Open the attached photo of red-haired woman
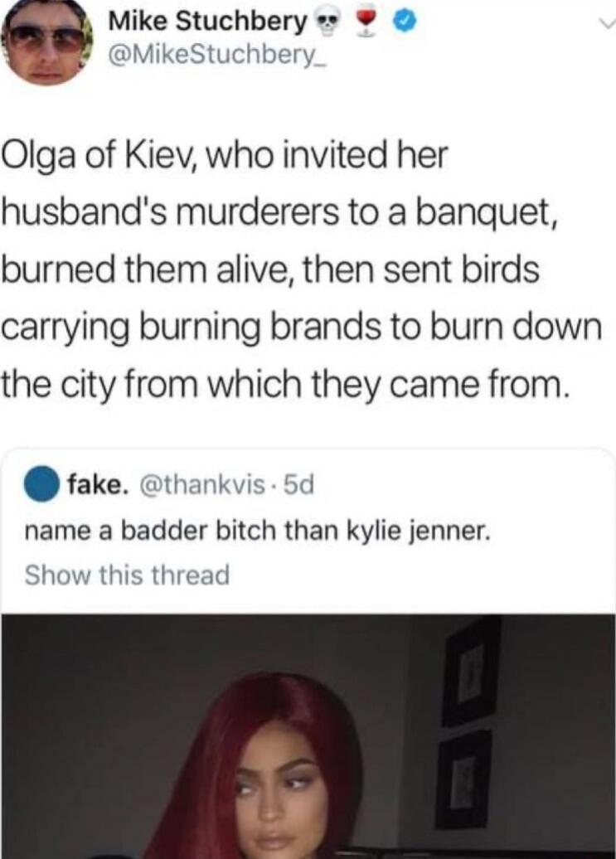 (308, 735)
